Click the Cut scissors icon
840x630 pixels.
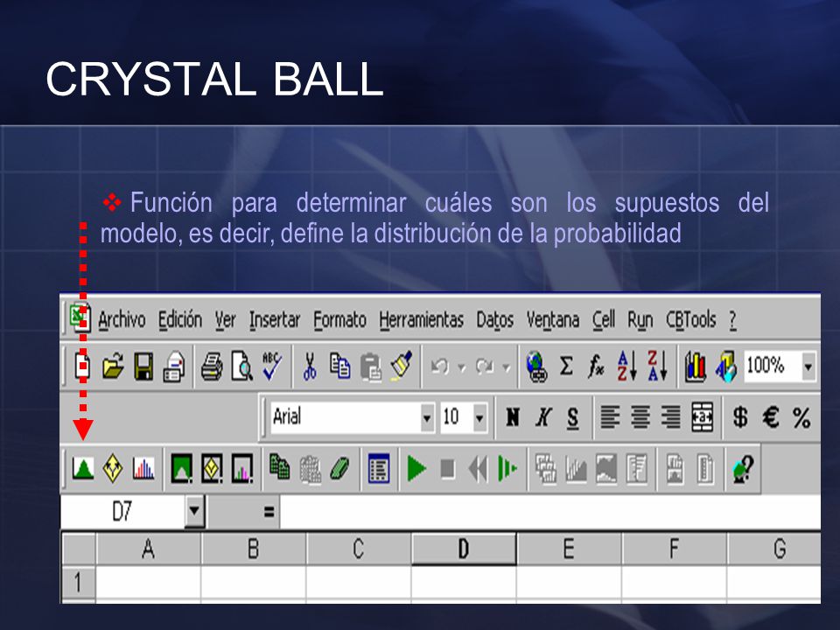[309, 367]
